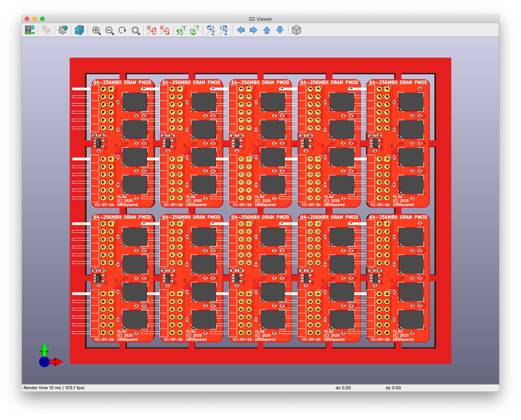Open the display options gear icon
This screenshot has height=420, width=521.
coord(63,30)
